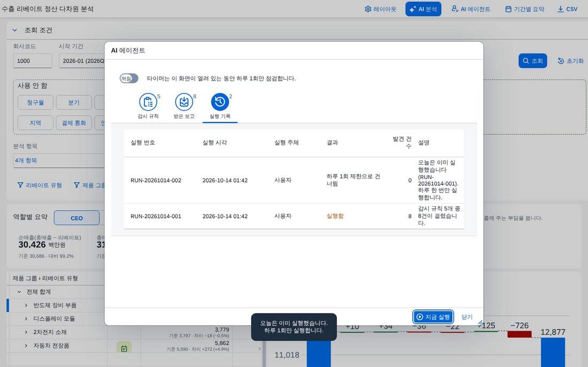The width and height of the screenshot is (588, 367).
Task: Click the blue 조회 search button
Action: (532, 61)
